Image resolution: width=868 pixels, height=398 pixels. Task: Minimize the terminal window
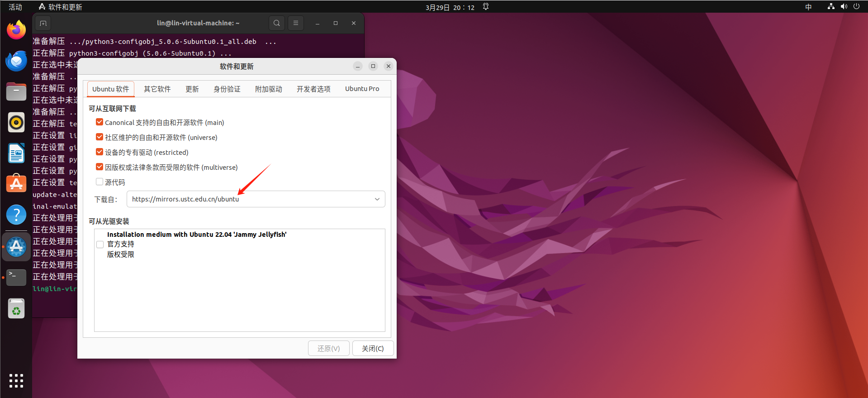(318, 23)
